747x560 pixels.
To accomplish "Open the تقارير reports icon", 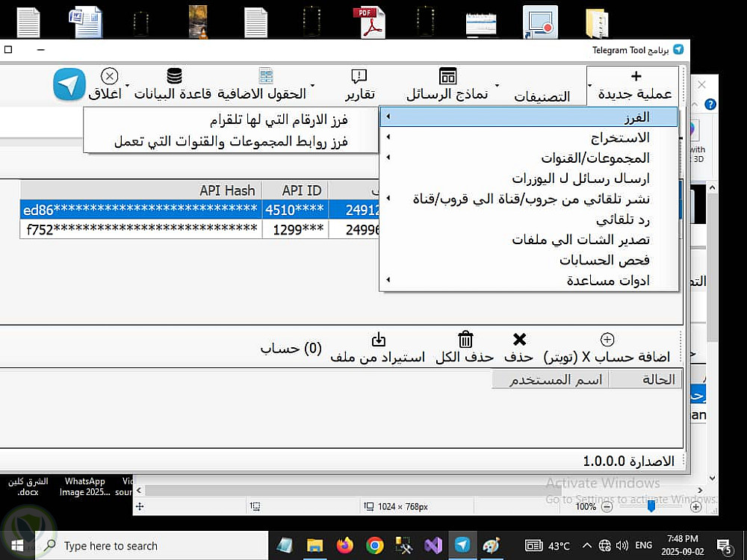I will pos(359,76).
